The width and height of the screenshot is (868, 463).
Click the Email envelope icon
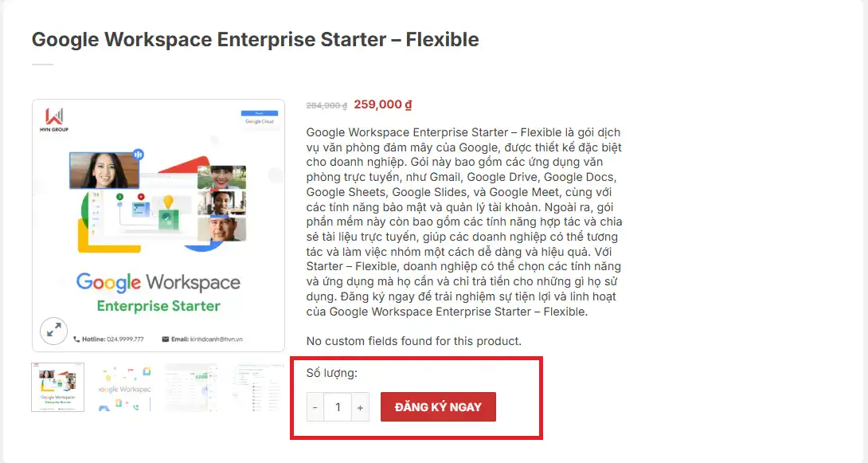tap(166, 339)
